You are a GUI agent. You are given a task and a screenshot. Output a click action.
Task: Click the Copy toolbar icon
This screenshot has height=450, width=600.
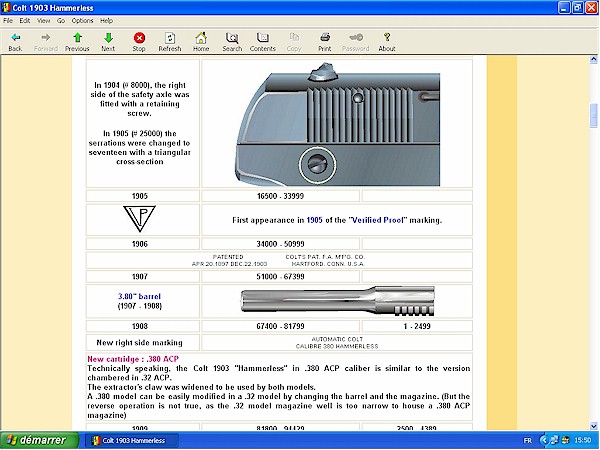coord(294,38)
